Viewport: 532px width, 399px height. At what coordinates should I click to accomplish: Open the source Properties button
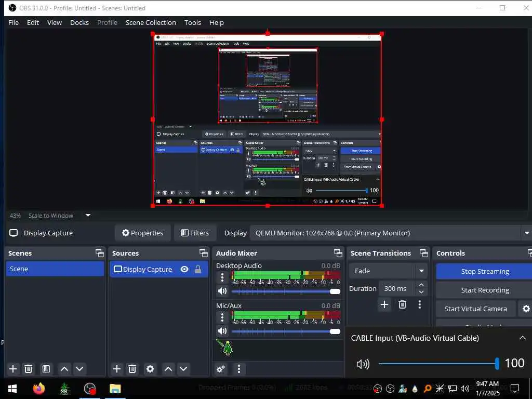point(142,233)
